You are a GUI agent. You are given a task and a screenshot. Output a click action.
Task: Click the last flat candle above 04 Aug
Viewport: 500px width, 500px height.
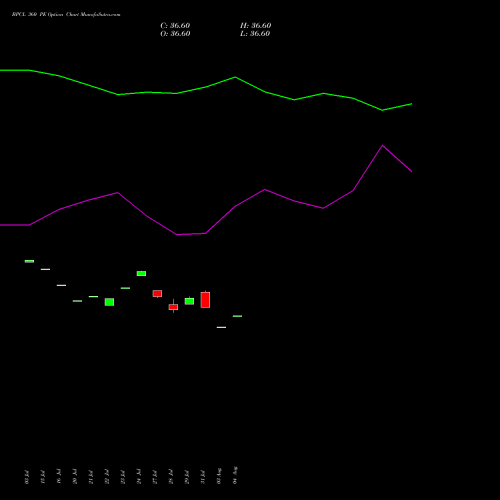(x=237, y=316)
